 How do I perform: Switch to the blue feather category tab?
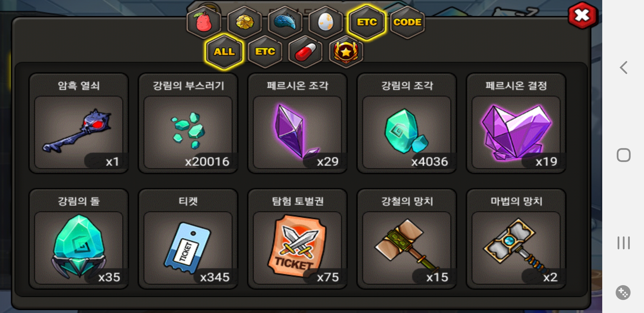[x=285, y=22]
